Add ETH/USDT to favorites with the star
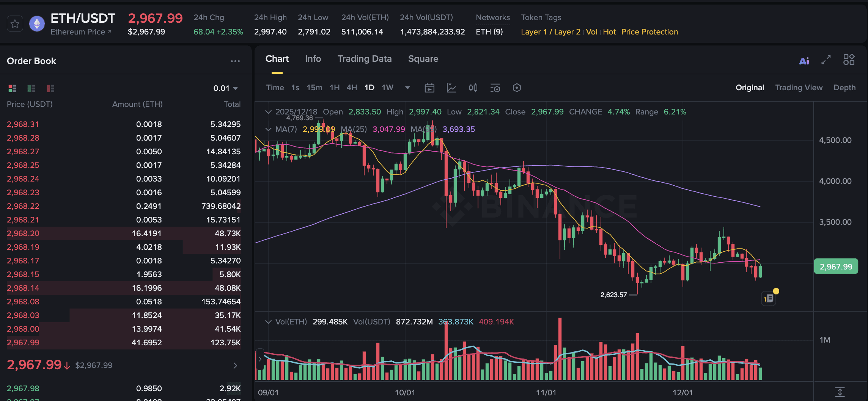Image resolution: width=868 pixels, height=401 pixels. pyautogui.click(x=15, y=23)
